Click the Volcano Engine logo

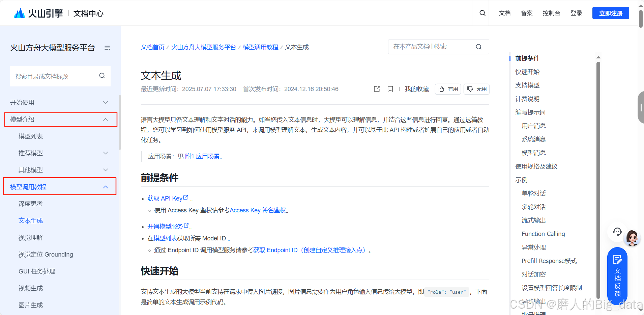38,13
